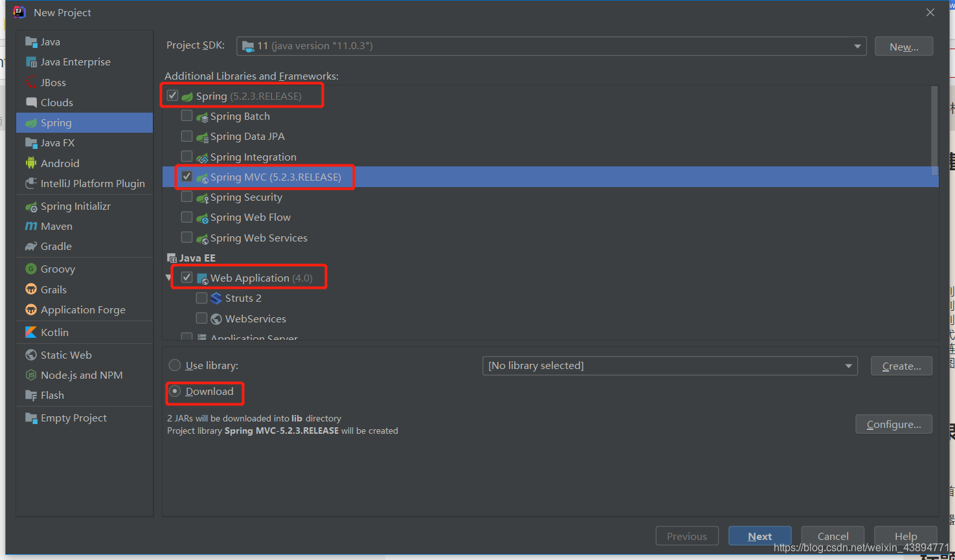Select the Gradle elephant icon

pos(31,246)
